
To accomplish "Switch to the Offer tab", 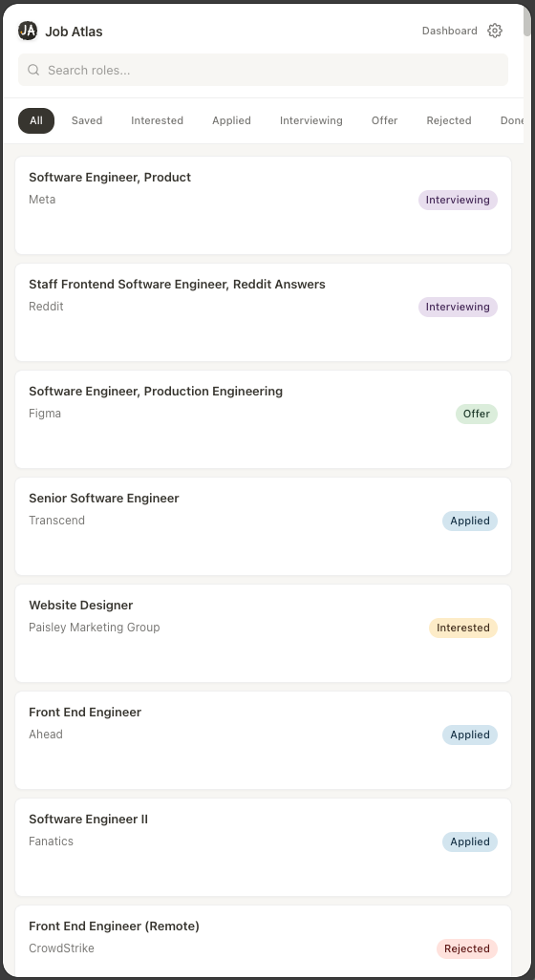I will point(384,120).
